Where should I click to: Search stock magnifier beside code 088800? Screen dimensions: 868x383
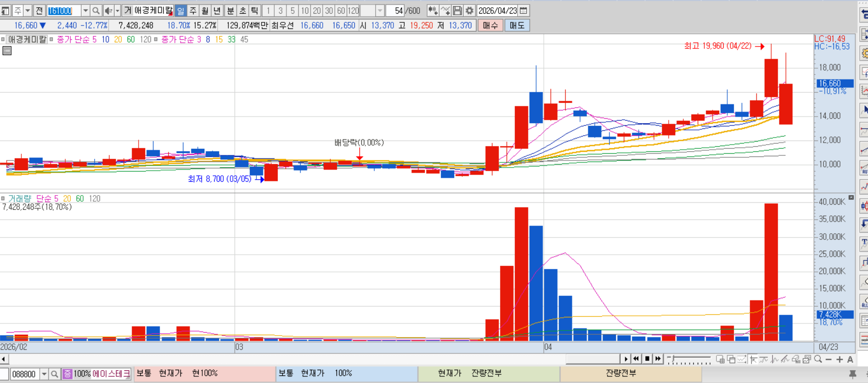[55, 374]
